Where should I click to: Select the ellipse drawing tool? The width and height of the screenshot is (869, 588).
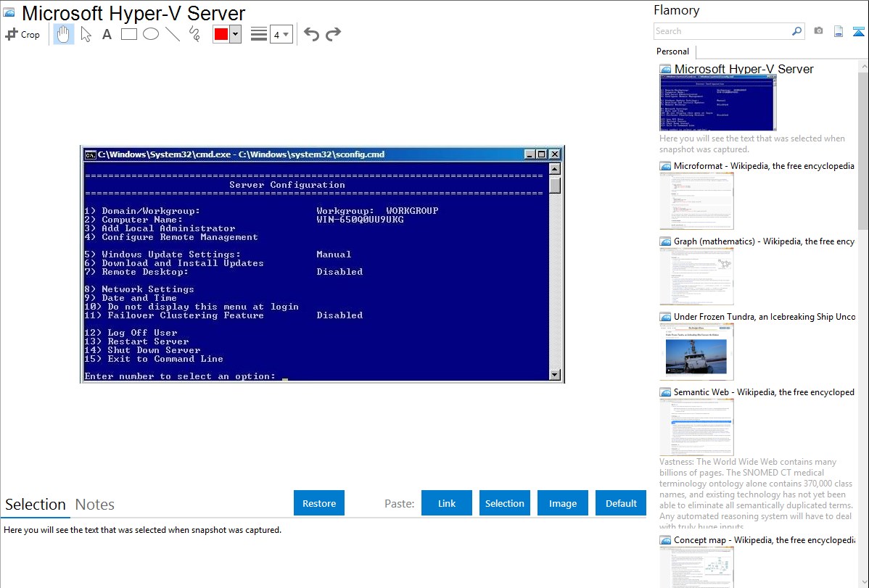point(151,34)
